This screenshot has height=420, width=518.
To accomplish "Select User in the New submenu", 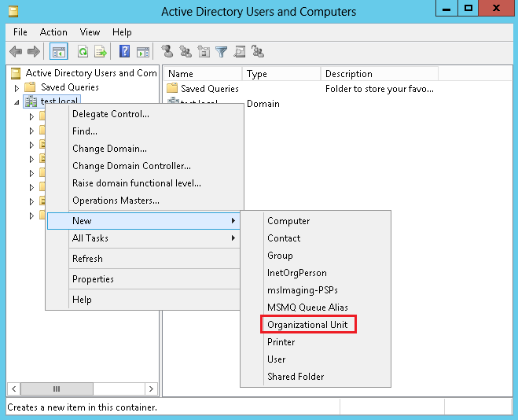I will (315, 359).
